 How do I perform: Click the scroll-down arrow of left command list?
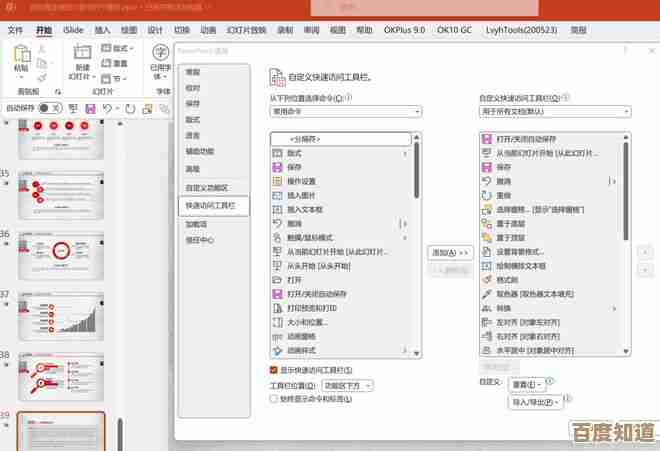(x=416, y=353)
